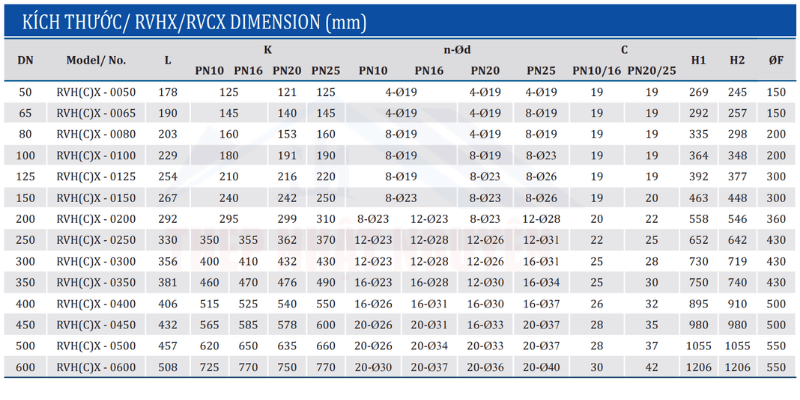The image size is (800, 400).
Task: Click L value '254' in the DN 125 row
Action: pyautogui.click(x=168, y=177)
